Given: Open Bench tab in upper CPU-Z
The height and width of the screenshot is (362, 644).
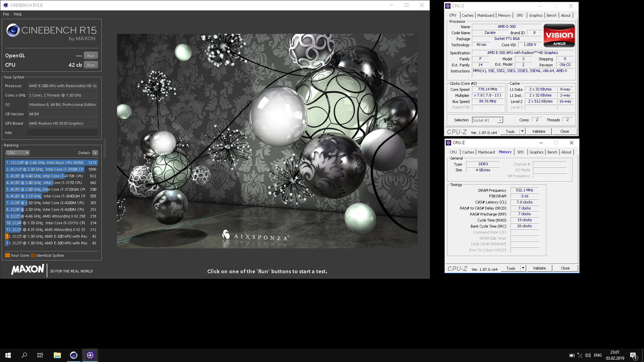Looking at the screenshot, I should pyautogui.click(x=551, y=15).
